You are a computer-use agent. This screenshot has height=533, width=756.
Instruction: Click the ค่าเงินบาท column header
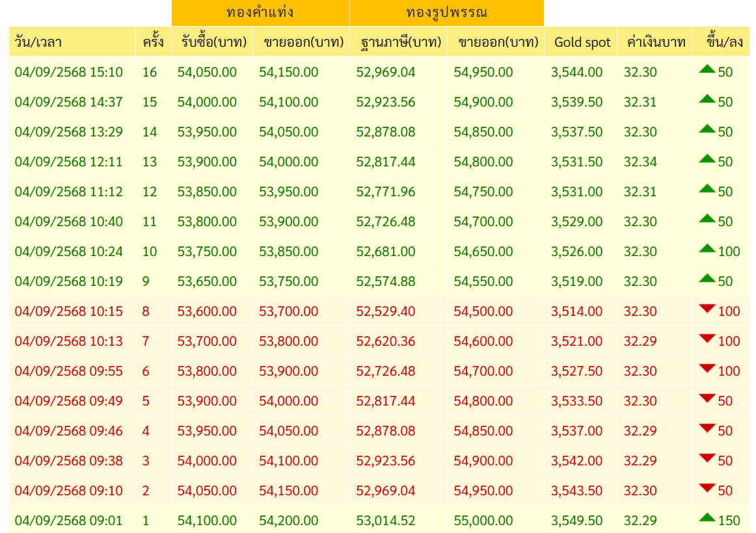[x=655, y=42]
